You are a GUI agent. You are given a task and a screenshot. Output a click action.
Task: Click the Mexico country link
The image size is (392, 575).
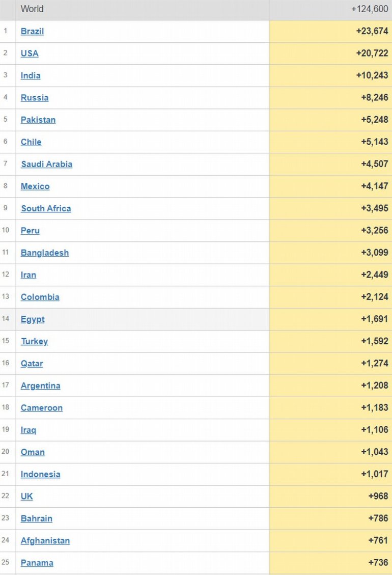(35, 186)
